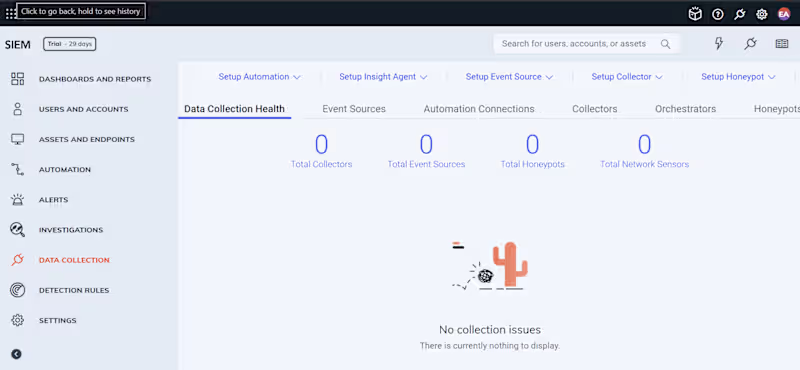Viewport: 800px width, 370px height.
Task: Click the Assets and Endpoints monitor icon
Action: [x=17, y=139]
